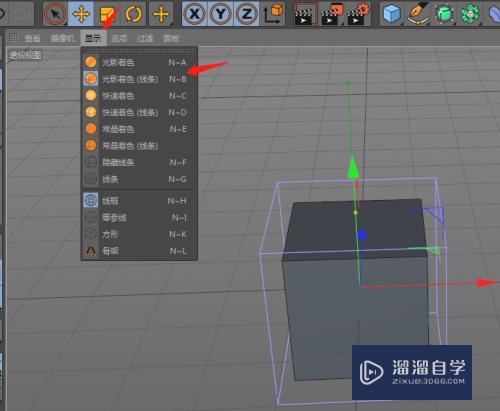Click the recent tool plus-cross icon
Screen dimensions: 500x411
pyautogui.click(x=161, y=14)
